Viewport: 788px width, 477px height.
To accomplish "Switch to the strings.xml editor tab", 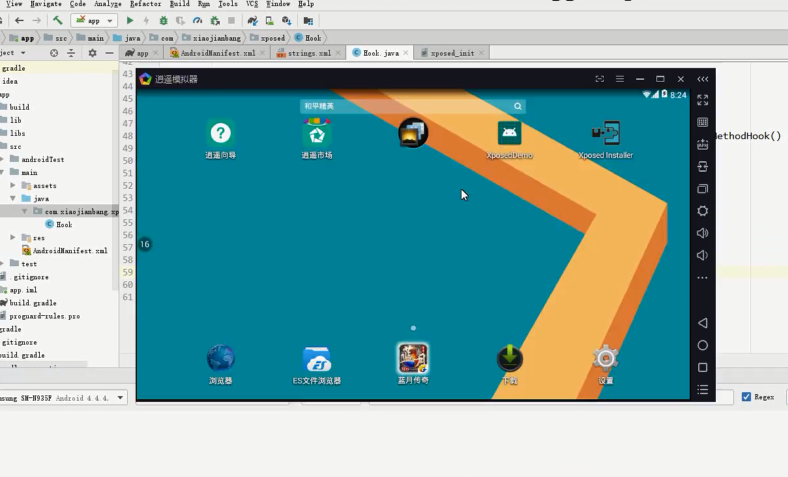I will click(308, 53).
